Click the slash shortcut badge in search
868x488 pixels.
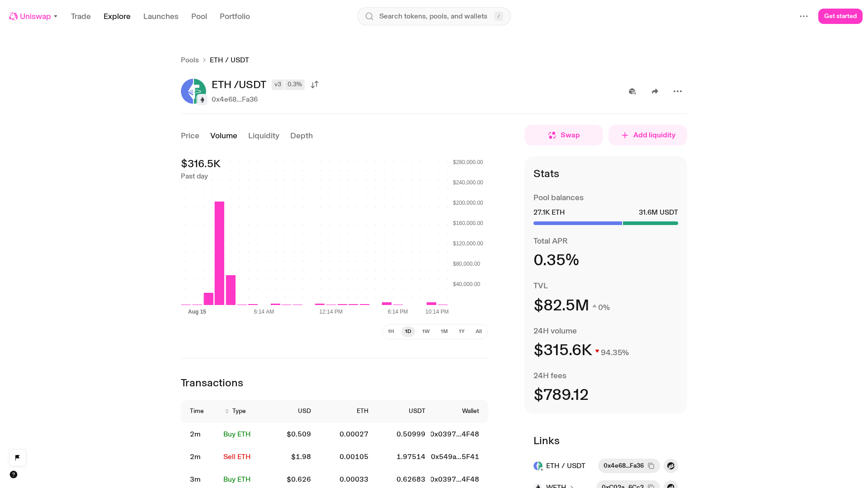tap(499, 16)
